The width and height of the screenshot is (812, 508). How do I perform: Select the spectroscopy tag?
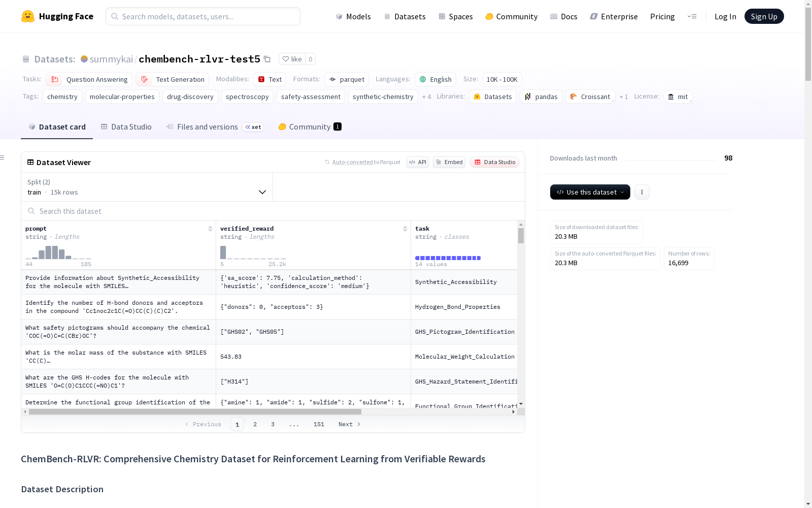[x=247, y=97]
